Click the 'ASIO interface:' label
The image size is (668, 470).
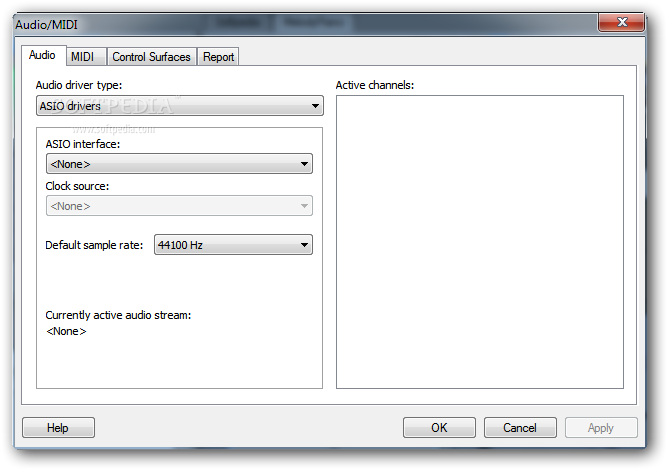pos(83,144)
